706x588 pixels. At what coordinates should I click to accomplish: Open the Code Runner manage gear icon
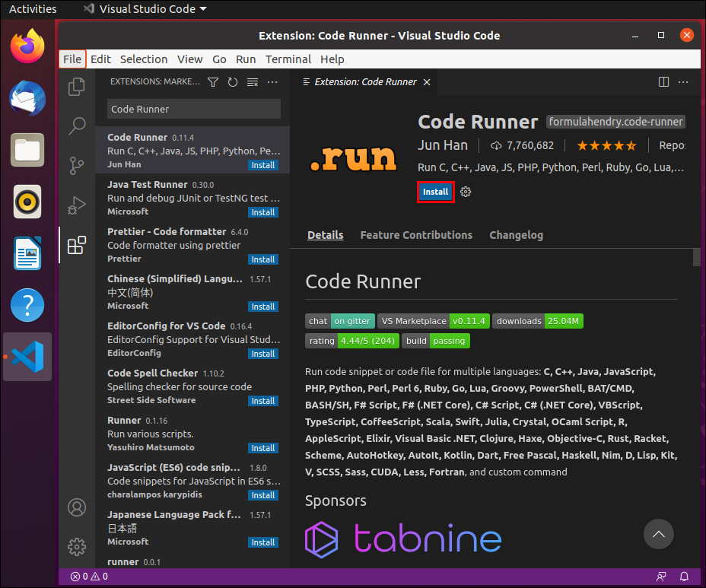466,192
